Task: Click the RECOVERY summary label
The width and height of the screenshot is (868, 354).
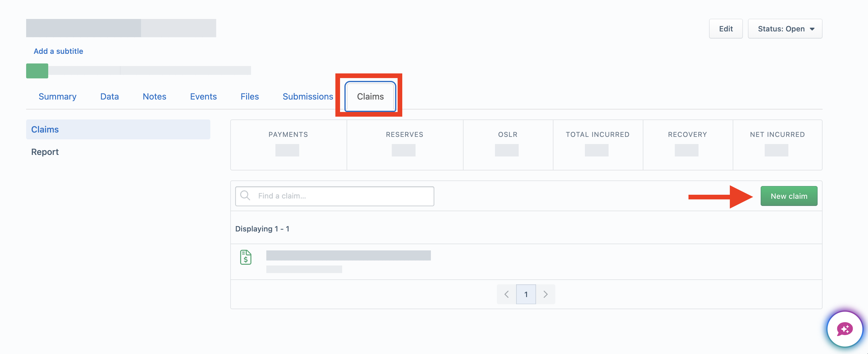Action: coord(687,134)
